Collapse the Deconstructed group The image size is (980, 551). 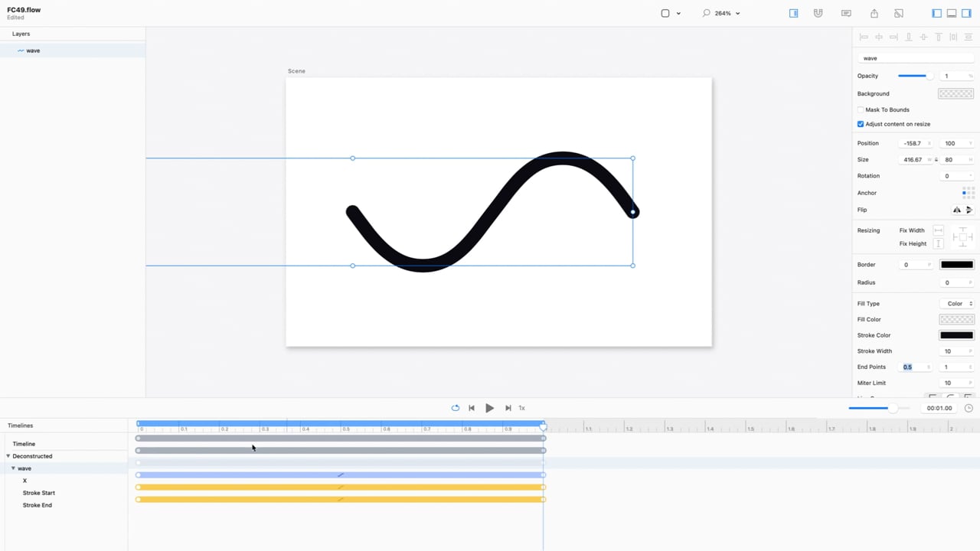click(8, 456)
